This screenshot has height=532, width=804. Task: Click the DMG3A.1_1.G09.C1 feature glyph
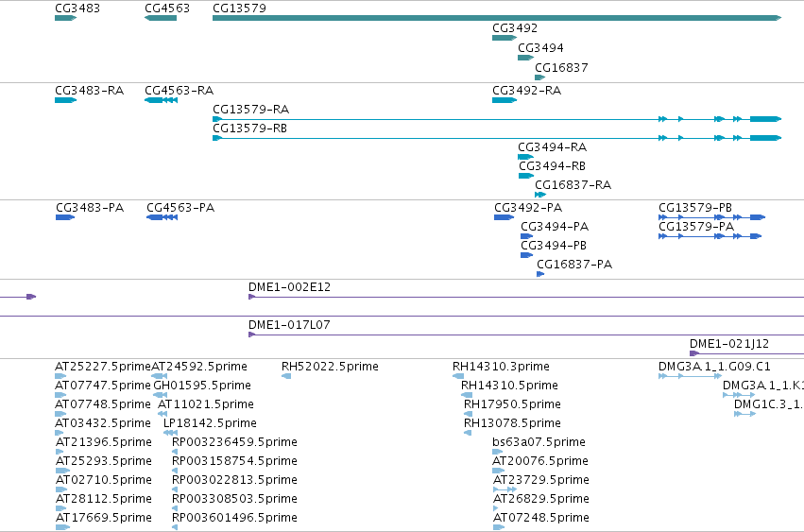691,376
